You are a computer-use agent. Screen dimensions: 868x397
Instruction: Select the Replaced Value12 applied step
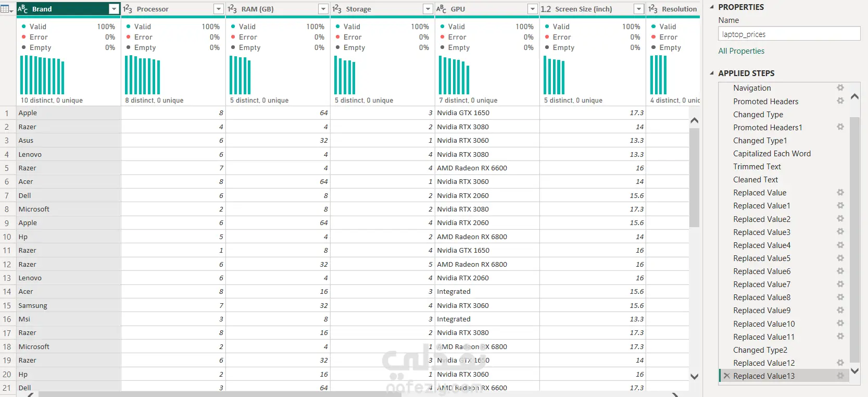(x=764, y=363)
